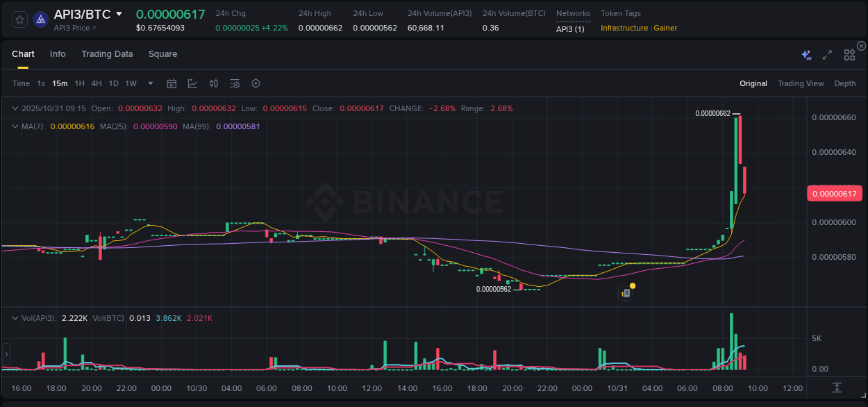The image size is (868, 407).
Task: Click the AI analysis sparkle icon
Action: [806, 54]
